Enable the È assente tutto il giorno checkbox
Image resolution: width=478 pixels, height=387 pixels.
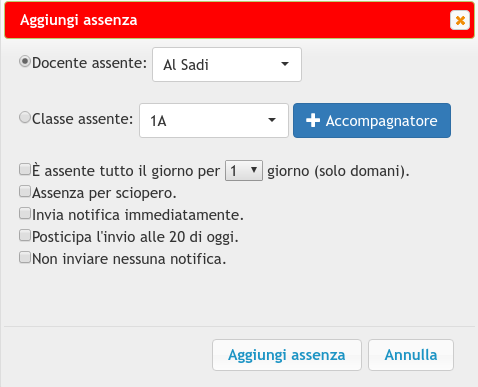(25, 169)
